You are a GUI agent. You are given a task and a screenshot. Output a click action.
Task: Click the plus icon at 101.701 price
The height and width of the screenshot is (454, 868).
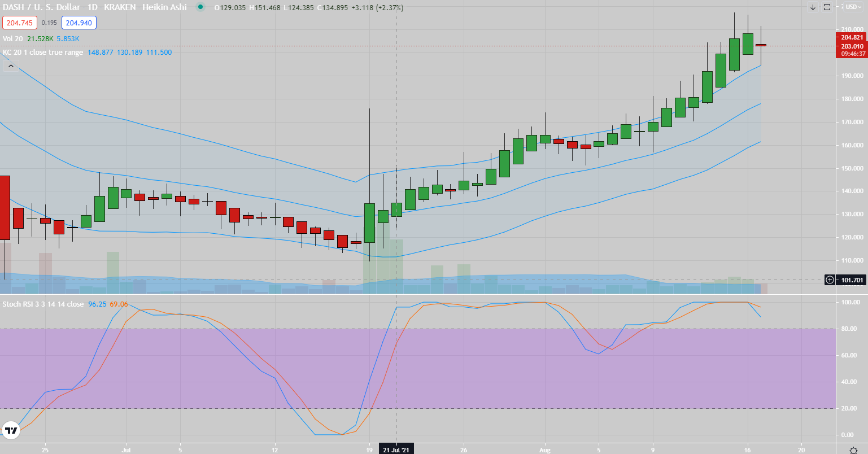830,280
